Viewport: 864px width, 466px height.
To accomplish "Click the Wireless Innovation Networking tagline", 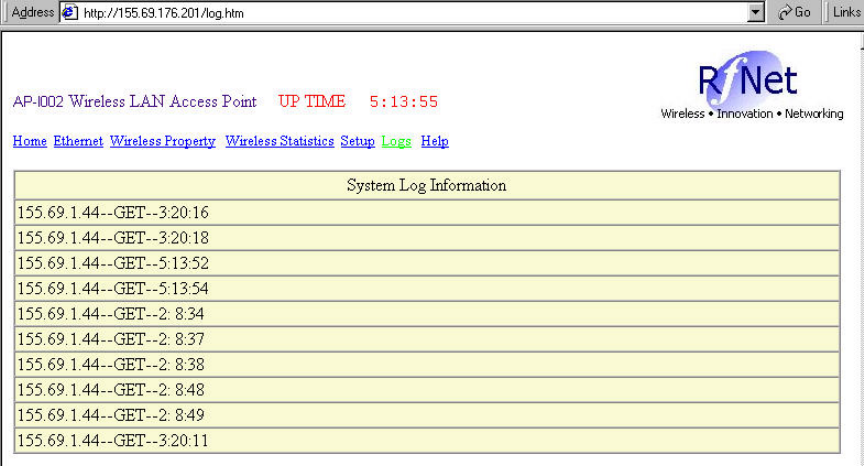I will pyautogui.click(x=752, y=114).
